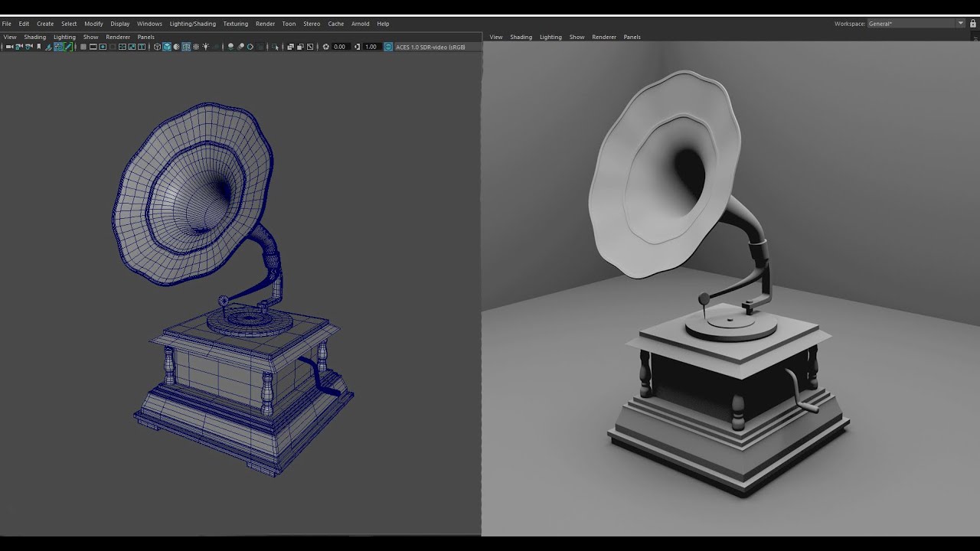
Task: Open Panels menu in right viewport panel
Action: (632, 37)
